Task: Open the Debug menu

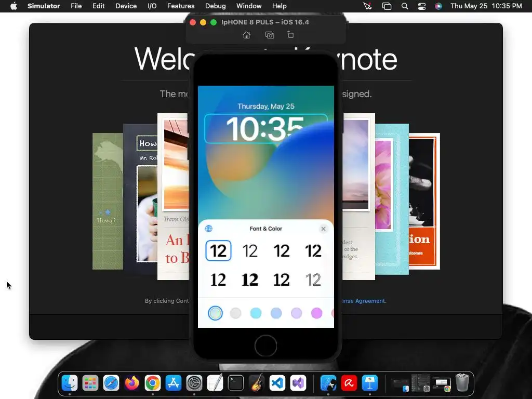Action: tap(216, 6)
